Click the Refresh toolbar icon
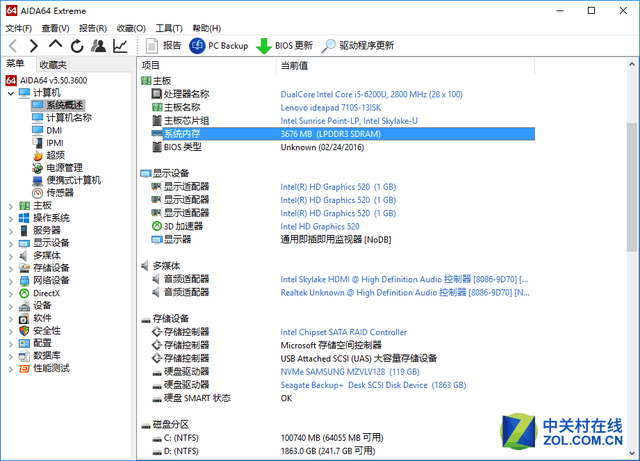Image resolution: width=640 pixels, height=461 pixels. coord(77,46)
